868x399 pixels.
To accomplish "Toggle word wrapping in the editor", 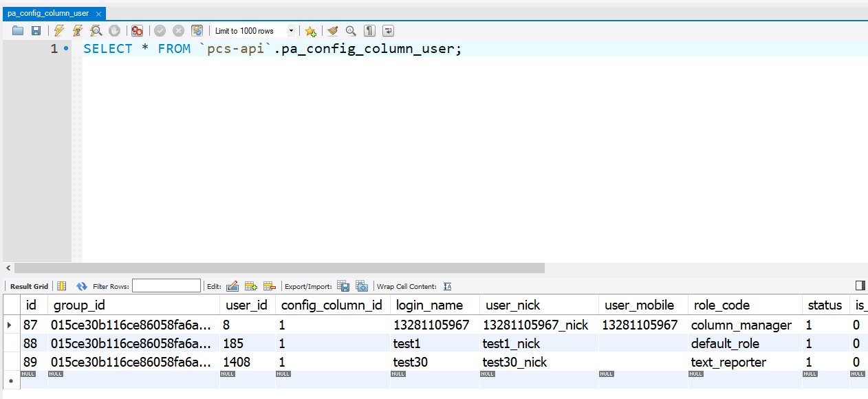I will click(x=389, y=31).
